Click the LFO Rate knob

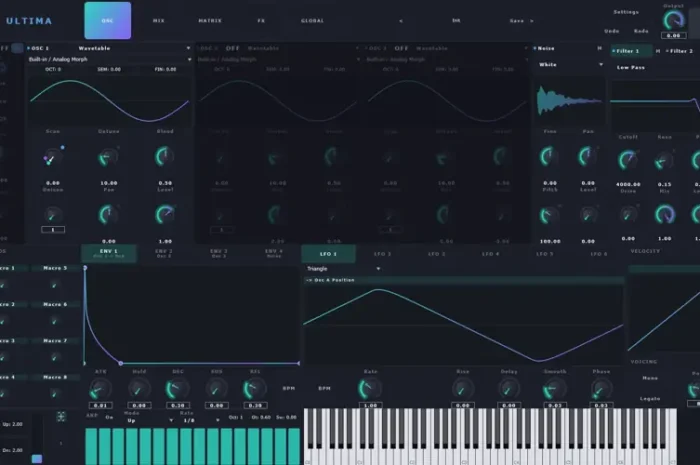tap(370, 389)
